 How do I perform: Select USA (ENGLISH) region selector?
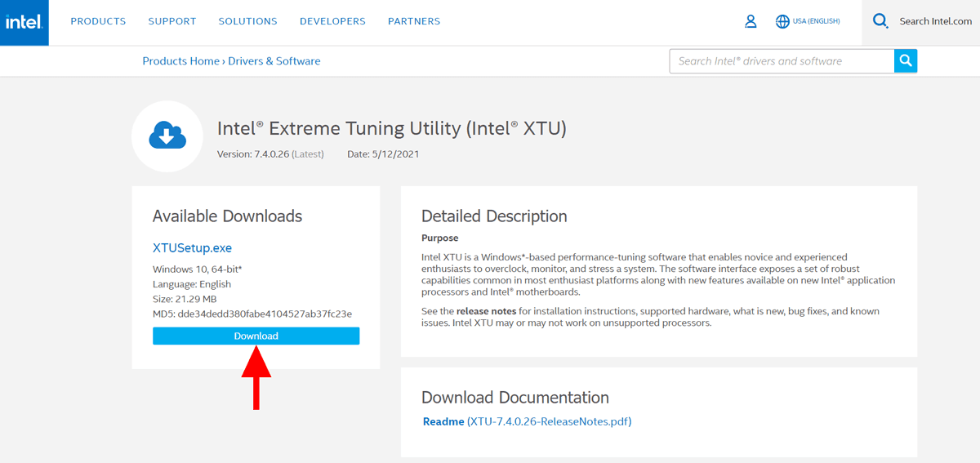[x=816, y=21]
